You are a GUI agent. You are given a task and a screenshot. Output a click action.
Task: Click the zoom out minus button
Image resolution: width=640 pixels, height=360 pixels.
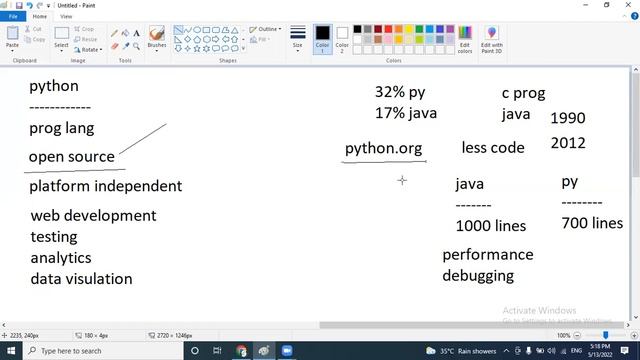pyautogui.click(x=577, y=335)
